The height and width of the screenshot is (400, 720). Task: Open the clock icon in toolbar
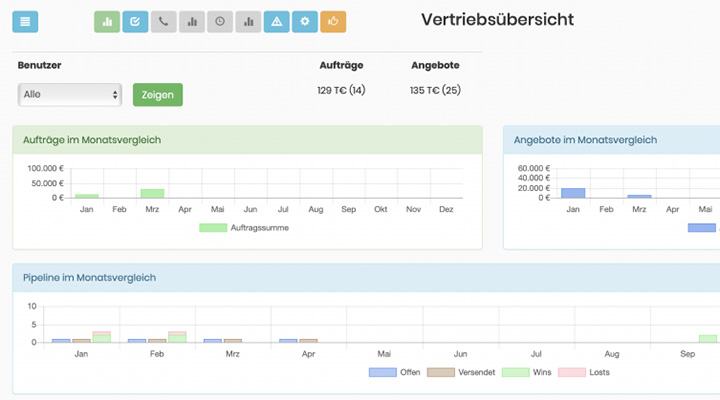click(220, 21)
